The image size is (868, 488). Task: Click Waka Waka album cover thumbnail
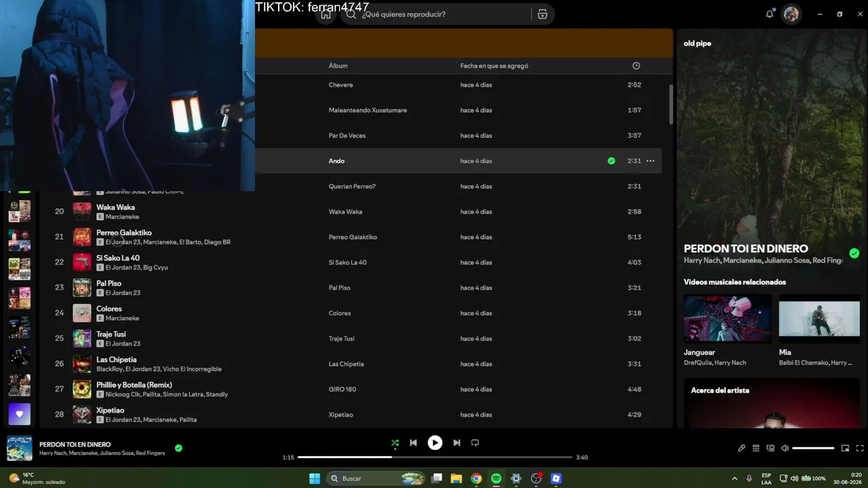click(82, 211)
